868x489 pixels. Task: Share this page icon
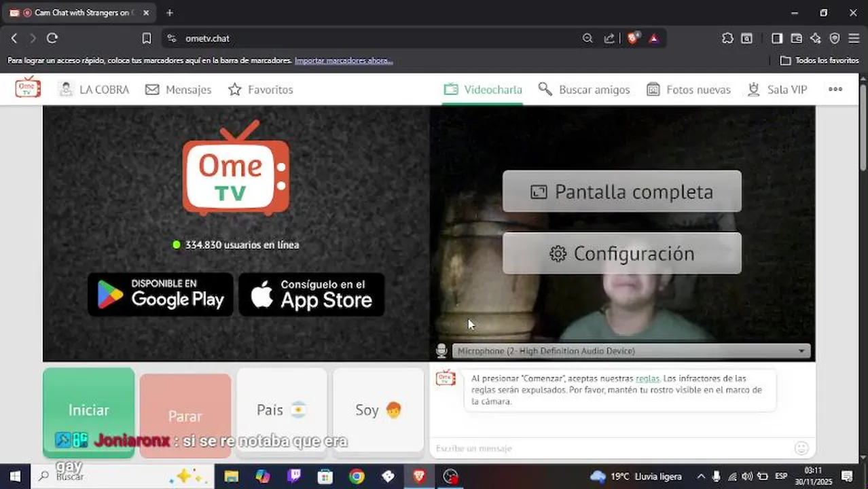point(609,39)
